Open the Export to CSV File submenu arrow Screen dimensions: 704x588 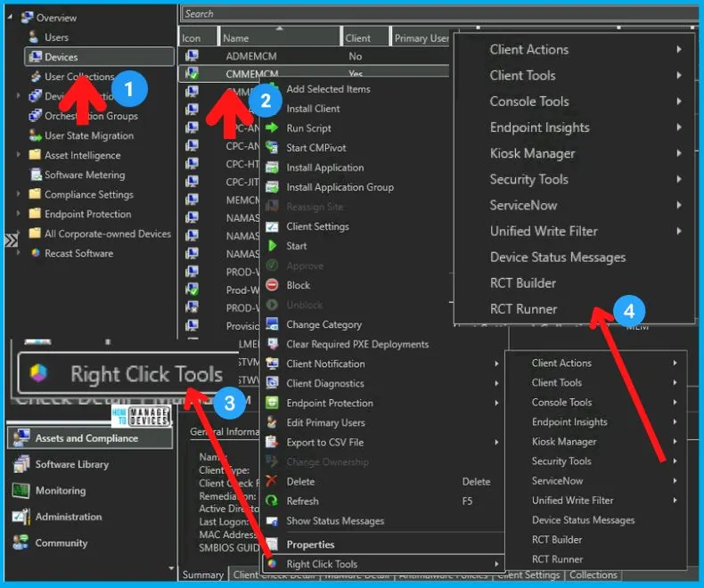(x=496, y=442)
